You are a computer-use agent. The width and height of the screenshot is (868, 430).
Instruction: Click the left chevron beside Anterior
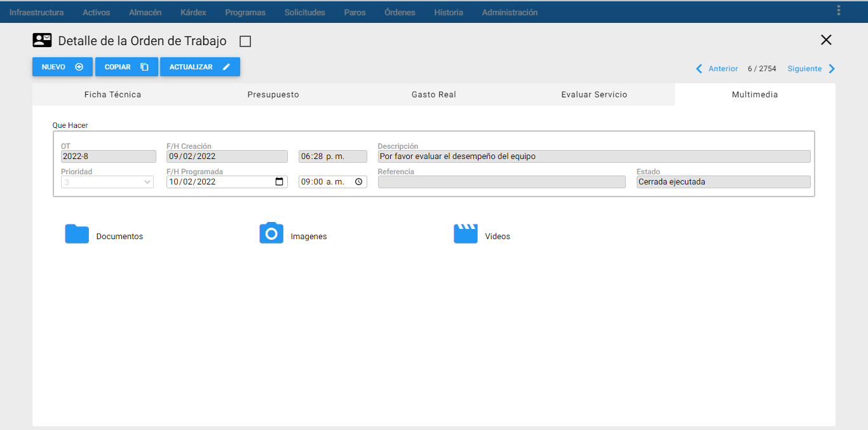point(699,69)
